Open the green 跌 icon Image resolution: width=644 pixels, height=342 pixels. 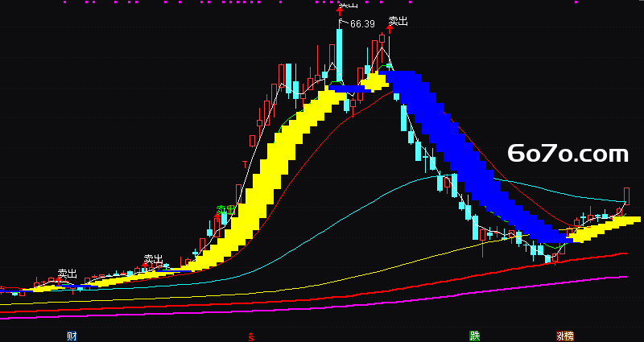[x=475, y=336]
